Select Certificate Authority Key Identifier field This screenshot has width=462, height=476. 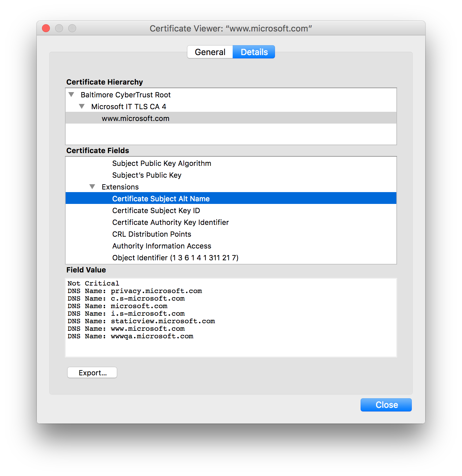tap(231, 222)
